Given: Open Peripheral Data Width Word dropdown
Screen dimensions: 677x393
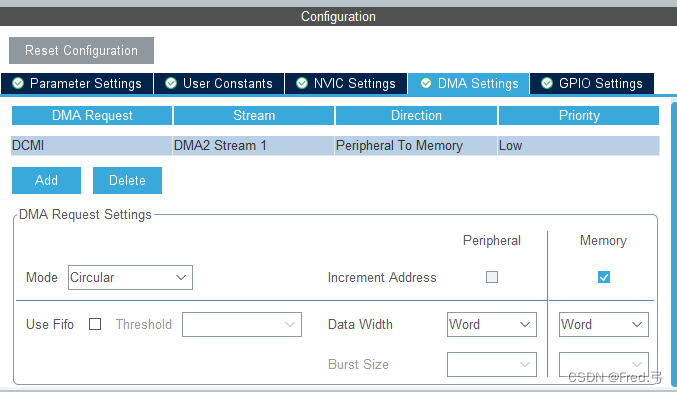Looking at the screenshot, I should [x=492, y=324].
